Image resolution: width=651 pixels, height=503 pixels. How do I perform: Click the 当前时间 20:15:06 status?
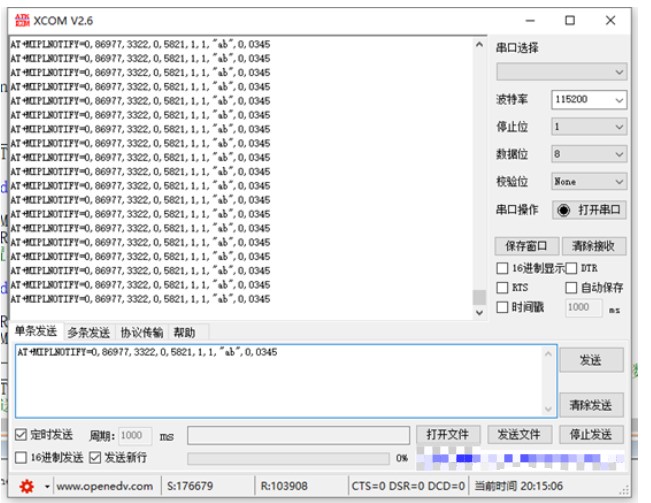519,486
